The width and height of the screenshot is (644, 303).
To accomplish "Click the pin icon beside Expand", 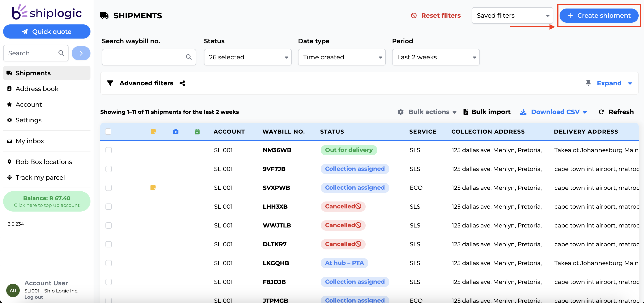I will tap(588, 83).
